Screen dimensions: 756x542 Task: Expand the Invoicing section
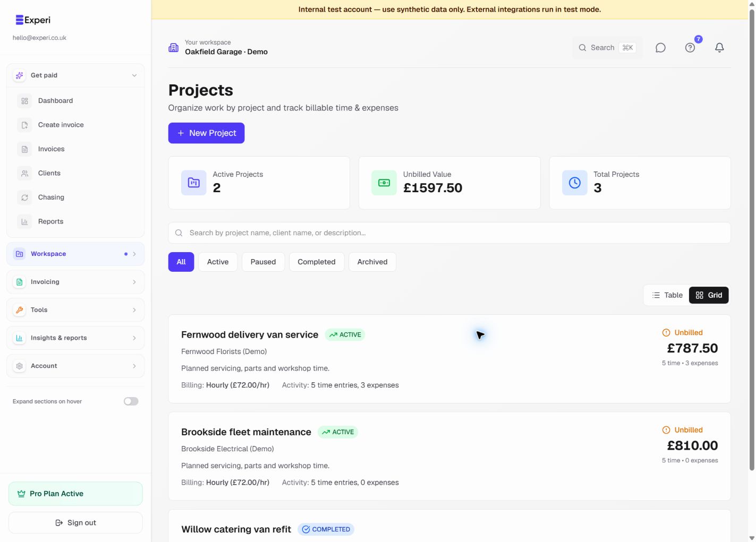75,282
